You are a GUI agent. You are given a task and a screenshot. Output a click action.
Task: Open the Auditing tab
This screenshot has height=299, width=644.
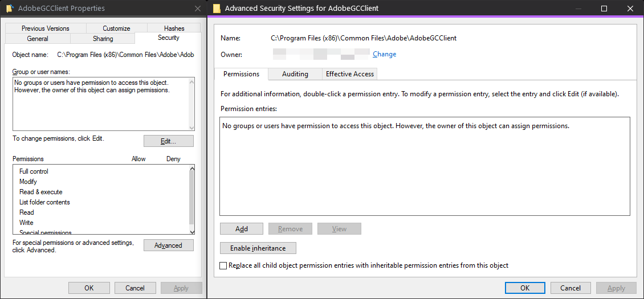pos(295,74)
